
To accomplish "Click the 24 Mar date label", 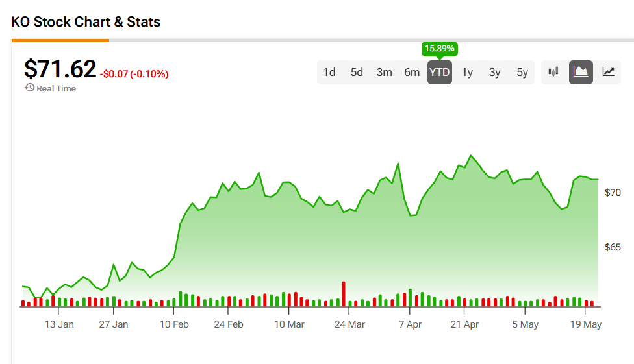I will tap(349, 324).
